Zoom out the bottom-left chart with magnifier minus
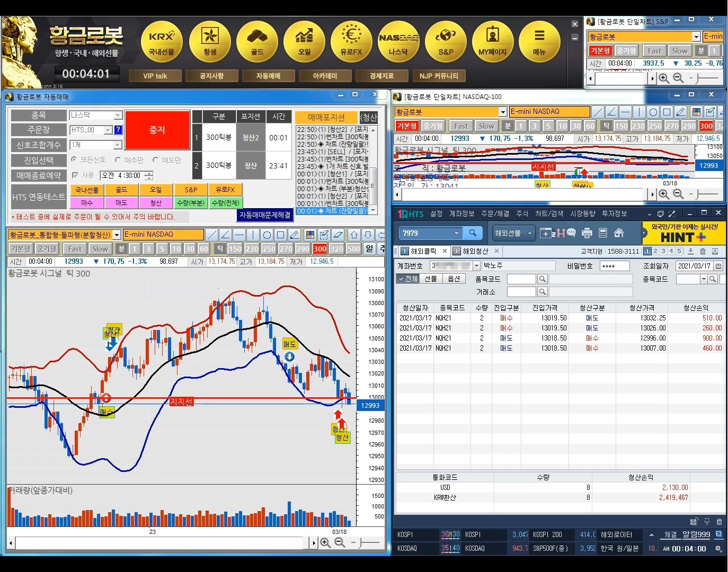 (x=340, y=542)
